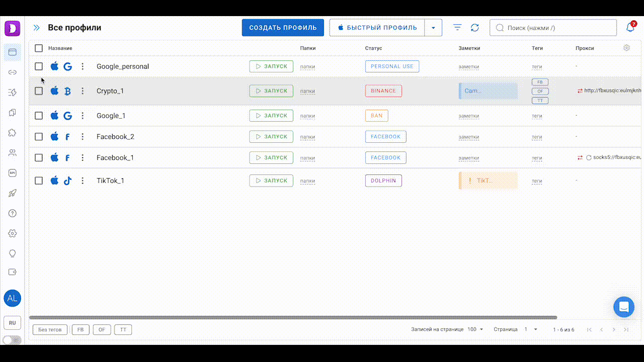This screenshot has height=362, width=644.
Task: Refresh the profiles list
Action: tap(474, 28)
